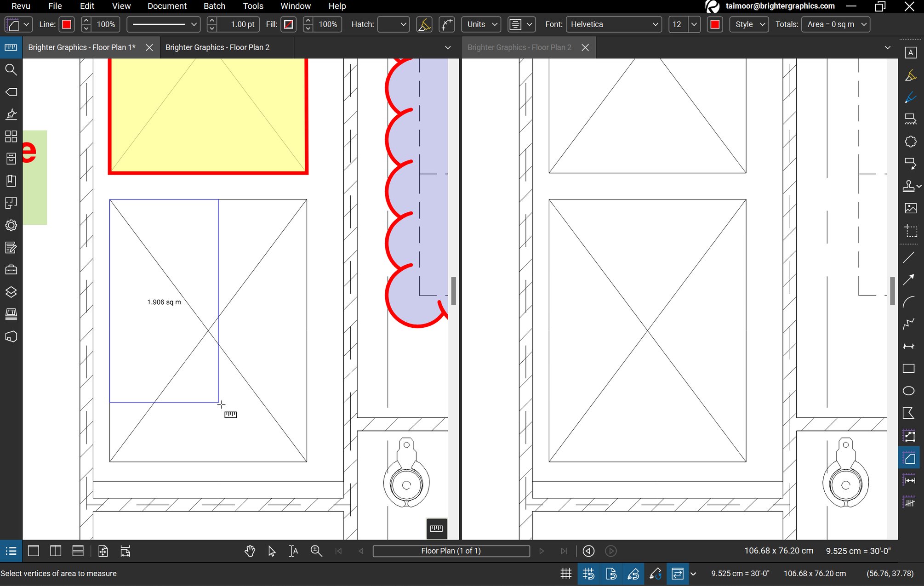
Task: Open the Hatch pattern dropdown
Action: 393,24
